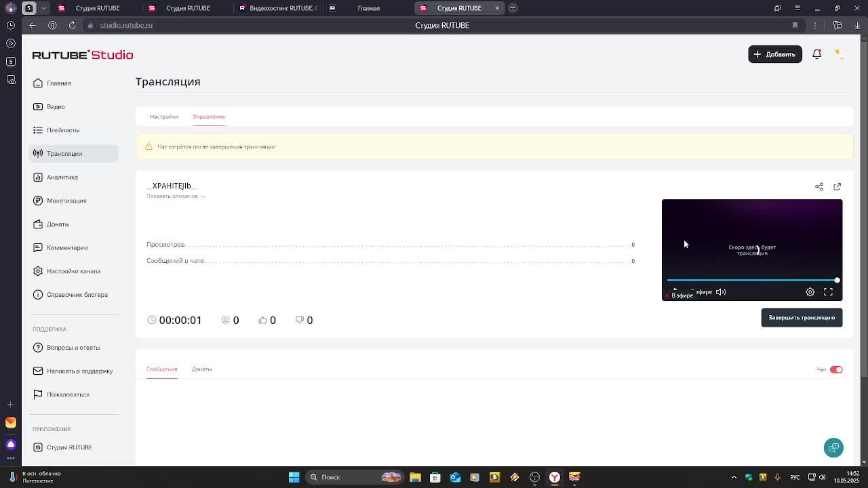Click Завершить трансляцию button
The width and height of the screenshot is (868, 488).
pos(802,318)
